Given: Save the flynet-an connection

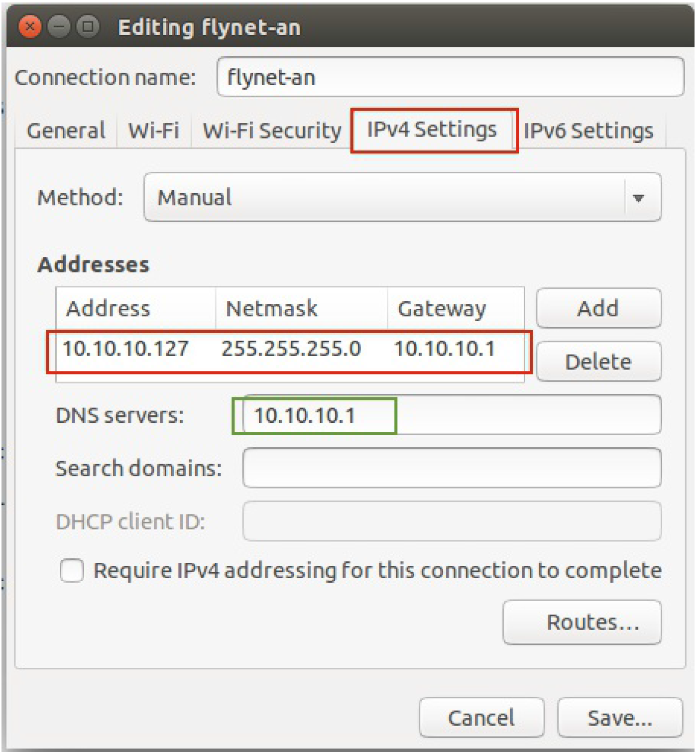Looking at the screenshot, I should click(x=620, y=718).
